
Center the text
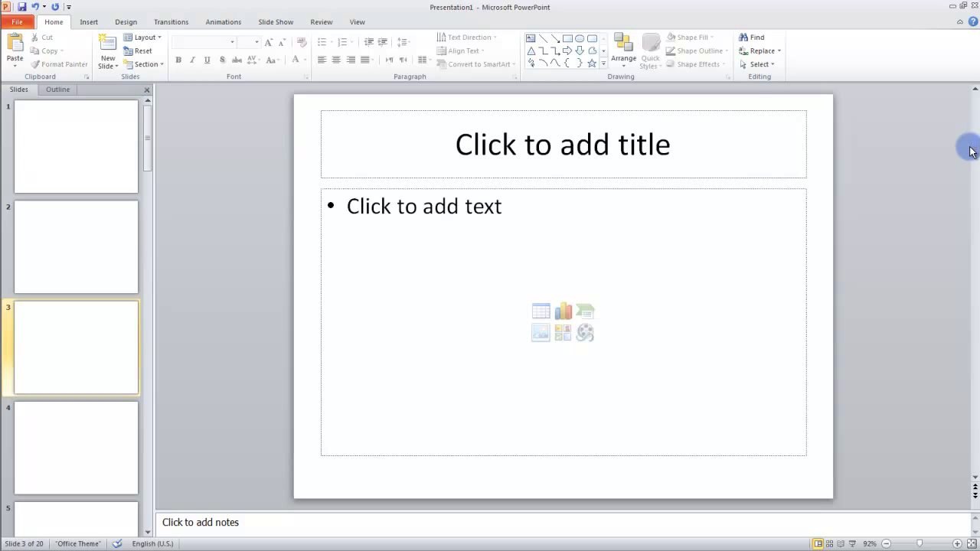tap(336, 60)
